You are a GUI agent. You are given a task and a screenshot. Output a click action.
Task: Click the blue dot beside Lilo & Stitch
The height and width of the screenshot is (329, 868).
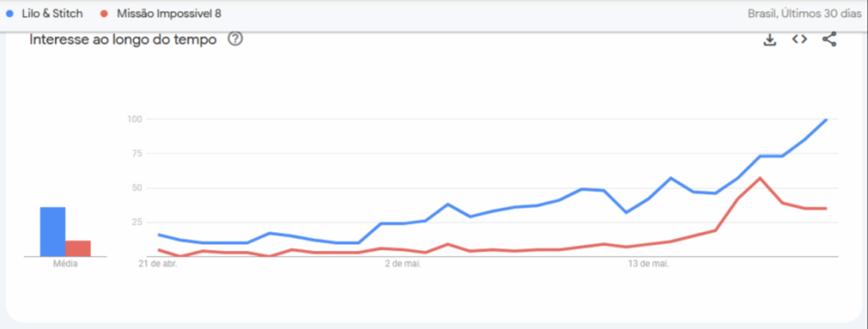point(10,14)
